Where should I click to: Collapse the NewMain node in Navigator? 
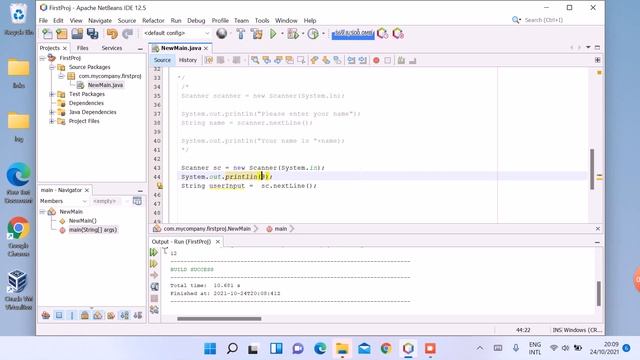[x=42, y=211]
